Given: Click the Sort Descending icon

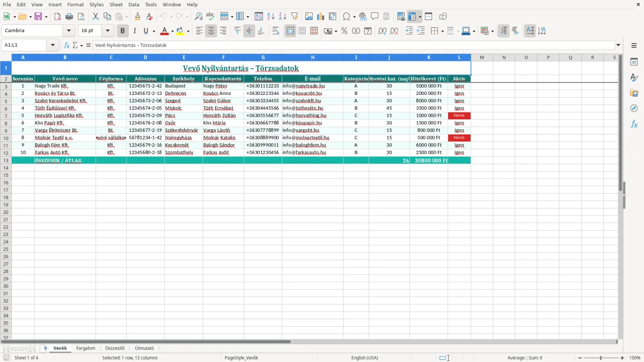Looking at the screenshot, I should pyautogui.click(x=282, y=17).
